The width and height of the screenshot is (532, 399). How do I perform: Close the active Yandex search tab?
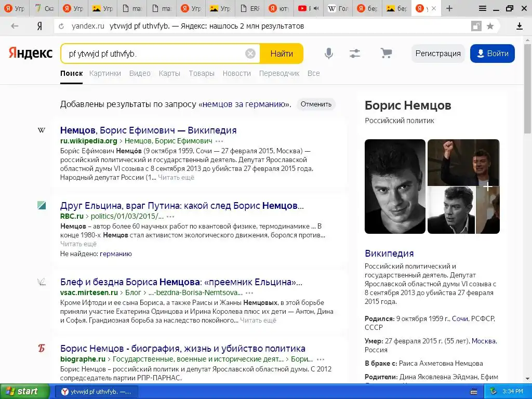pyautogui.click(x=434, y=8)
